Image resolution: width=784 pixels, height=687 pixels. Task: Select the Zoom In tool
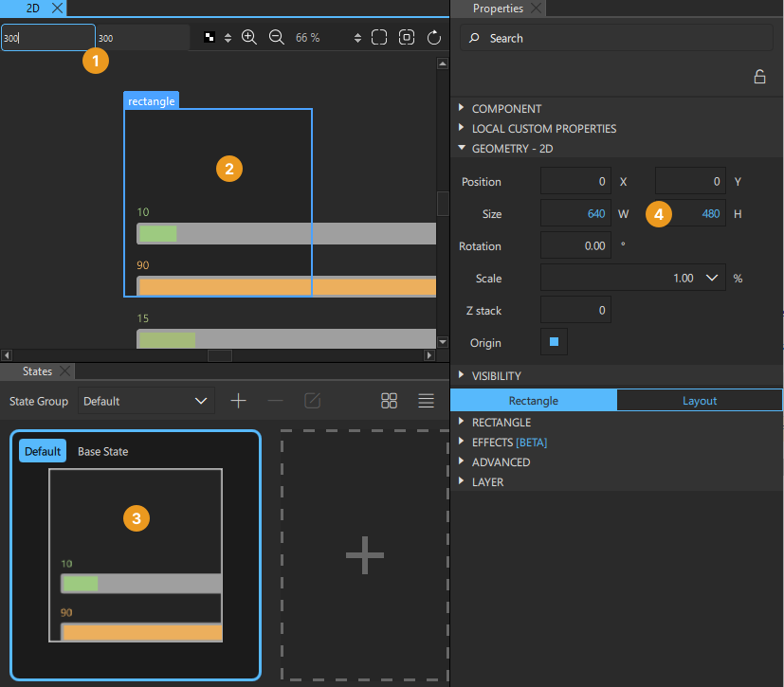click(x=249, y=37)
